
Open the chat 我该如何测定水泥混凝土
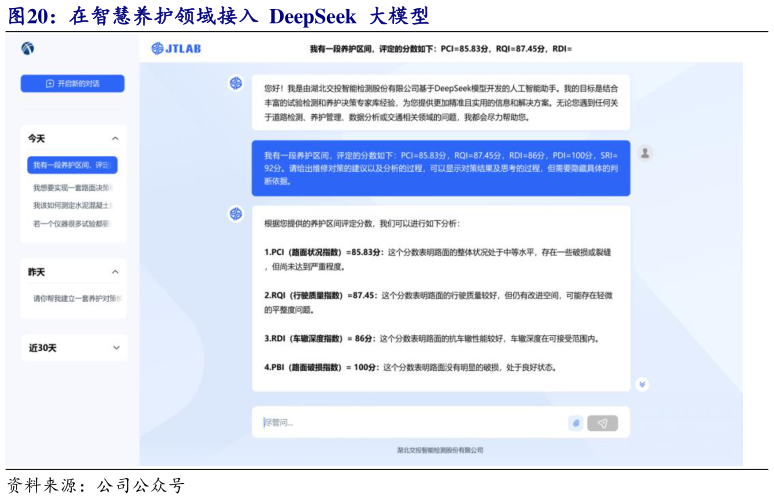click(x=73, y=205)
